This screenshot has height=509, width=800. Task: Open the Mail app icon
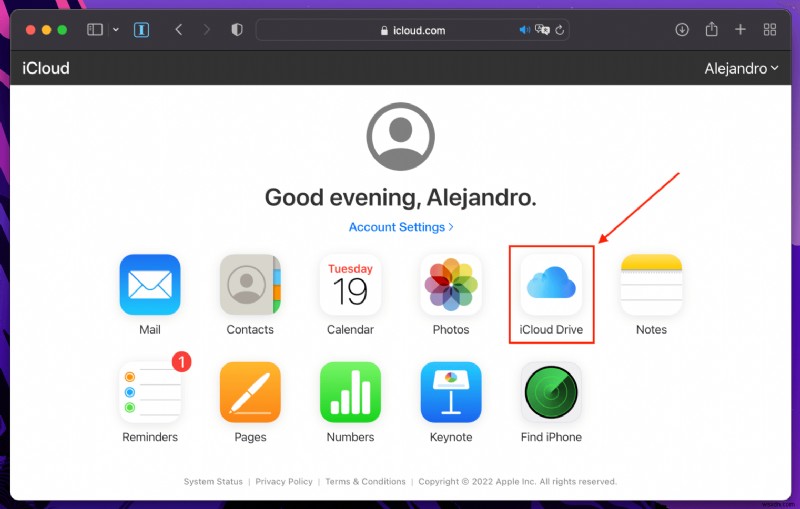point(149,285)
